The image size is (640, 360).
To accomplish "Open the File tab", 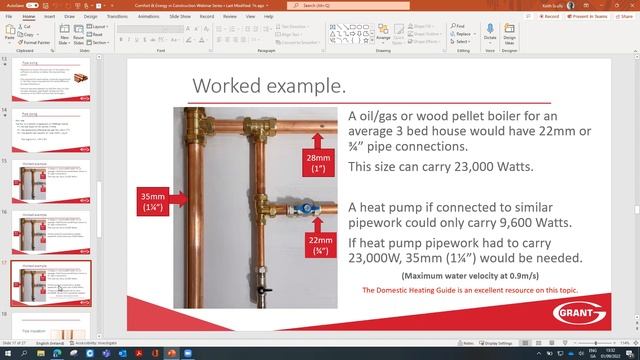I will point(9,16).
